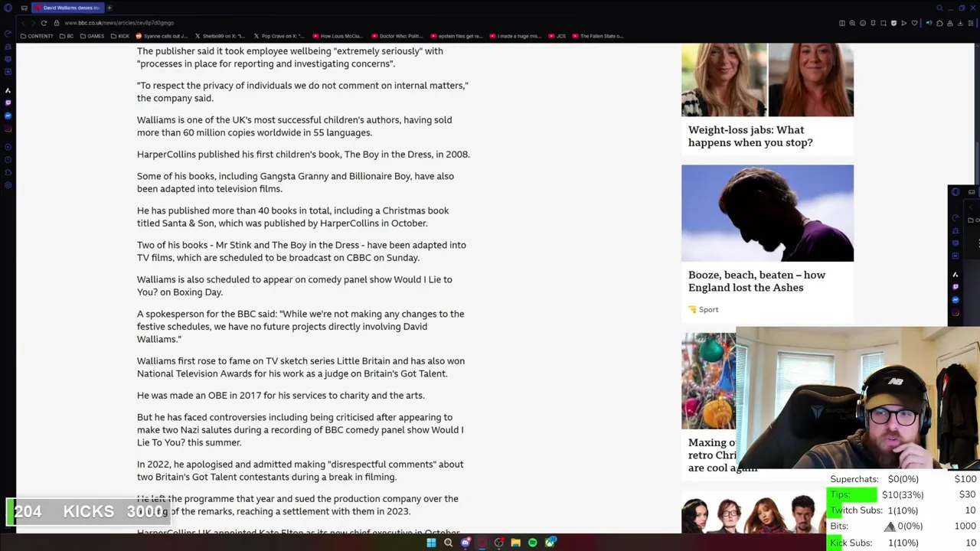Open the England Ashes silhouette thumbnail
The image size is (980, 551).
point(767,213)
